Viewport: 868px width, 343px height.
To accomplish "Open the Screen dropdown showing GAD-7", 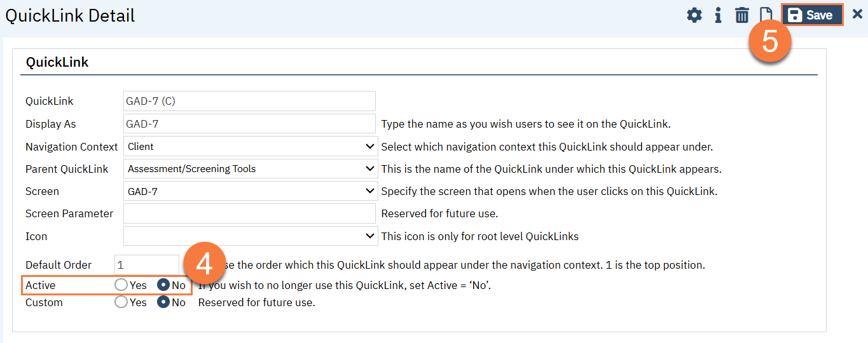I will point(251,191).
